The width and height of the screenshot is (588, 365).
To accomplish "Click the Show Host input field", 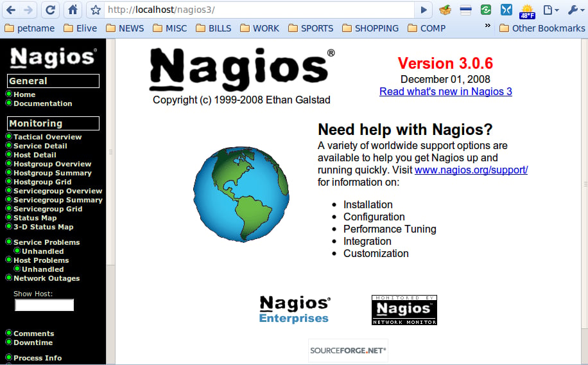I will [x=44, y=305].
